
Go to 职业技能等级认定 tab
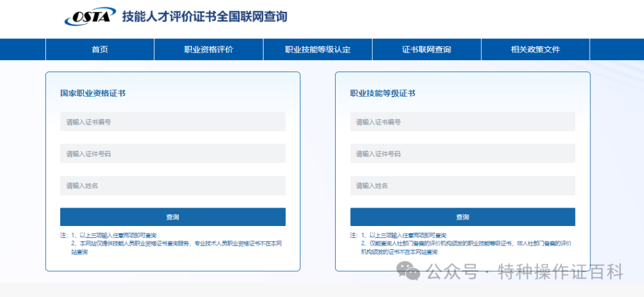(x=318, y=49)
